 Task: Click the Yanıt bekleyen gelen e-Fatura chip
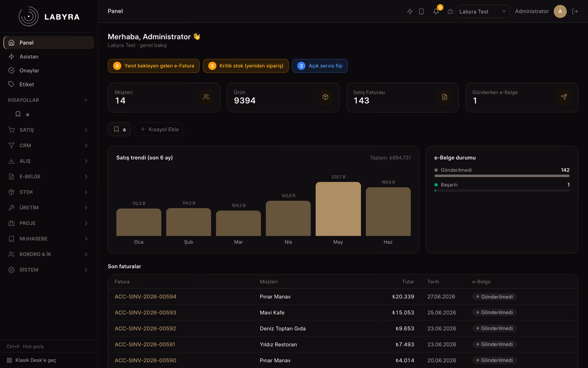[154, 66]
